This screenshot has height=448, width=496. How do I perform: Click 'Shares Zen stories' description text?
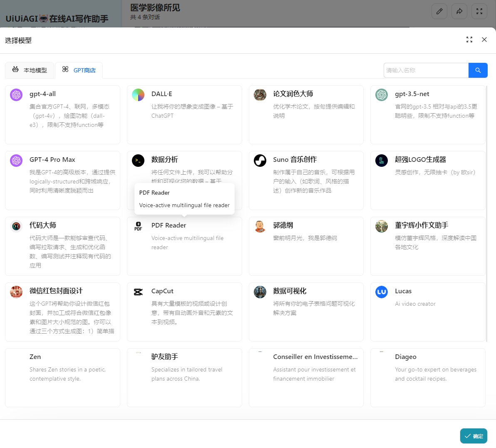[67, 374]
